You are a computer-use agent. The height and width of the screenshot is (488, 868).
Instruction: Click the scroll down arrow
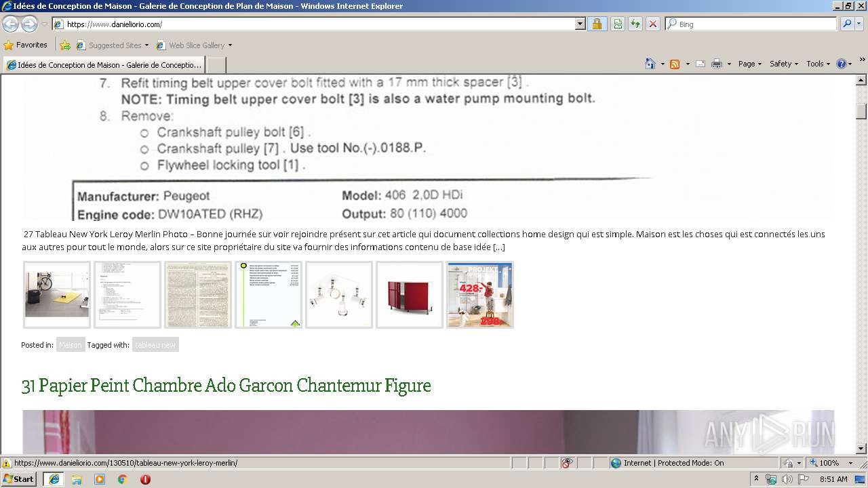point(861,448)
